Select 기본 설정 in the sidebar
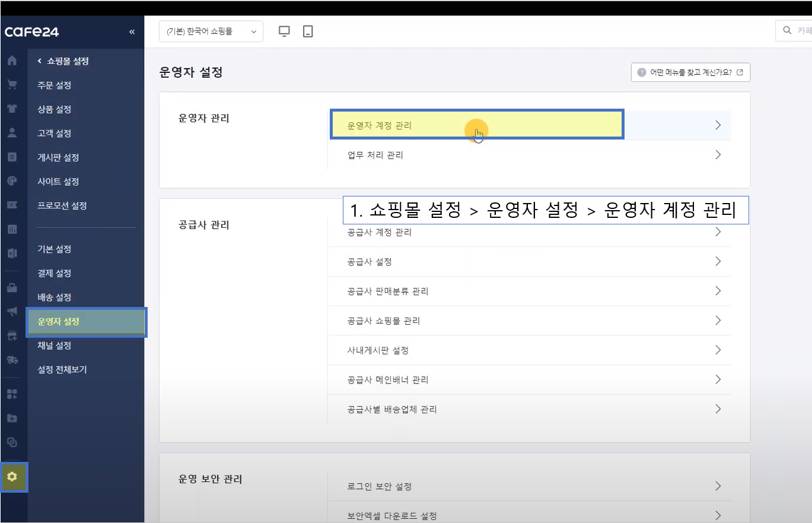The image size is (812, 523). tap(55, 249)
